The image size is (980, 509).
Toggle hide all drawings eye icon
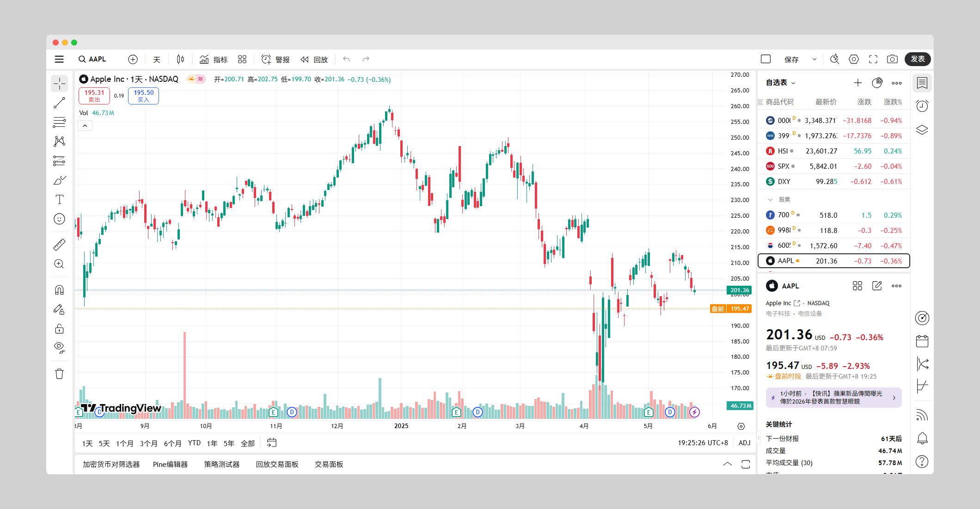click(x=60, y=348)
